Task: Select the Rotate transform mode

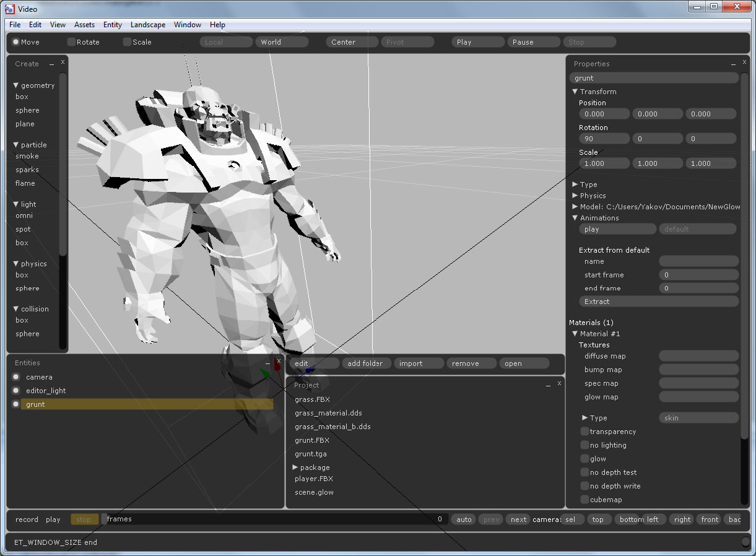Action: pyautogui.click(x=72, y=42)
